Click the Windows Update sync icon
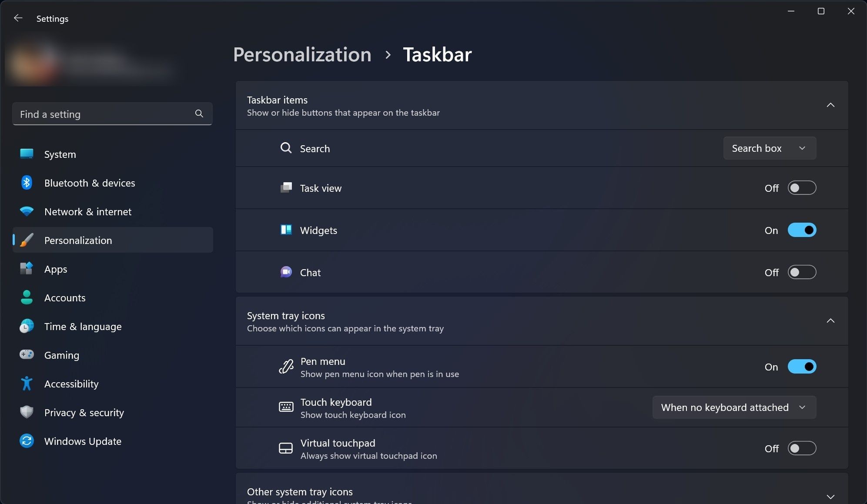Screen dimensions: 867x504 (27, 441)
